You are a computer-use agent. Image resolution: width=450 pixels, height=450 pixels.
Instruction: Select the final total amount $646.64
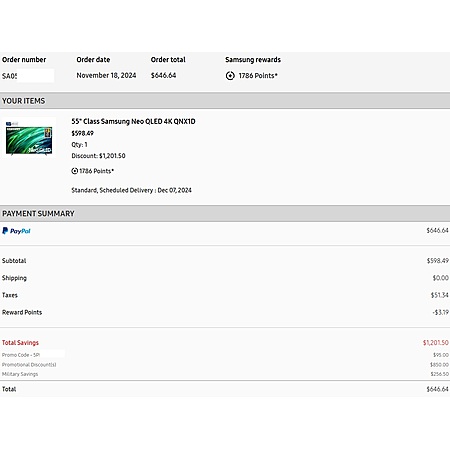click(437, 389)
